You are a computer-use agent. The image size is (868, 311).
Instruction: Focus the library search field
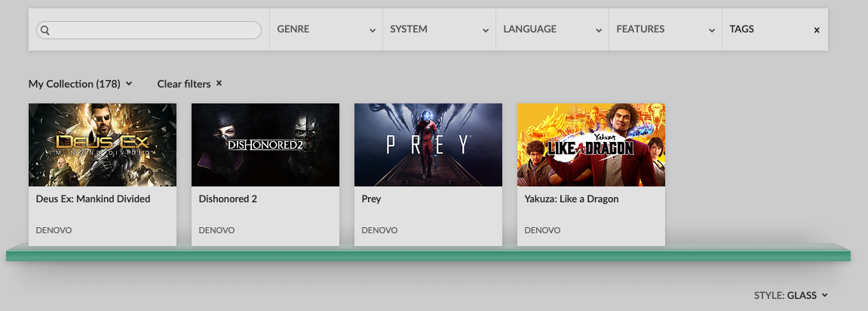click(149, 30)
